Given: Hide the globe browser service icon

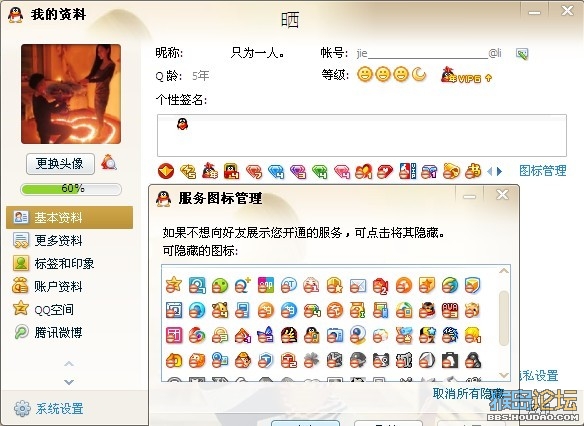Looking at the screenshot, I should pos(450,285).
